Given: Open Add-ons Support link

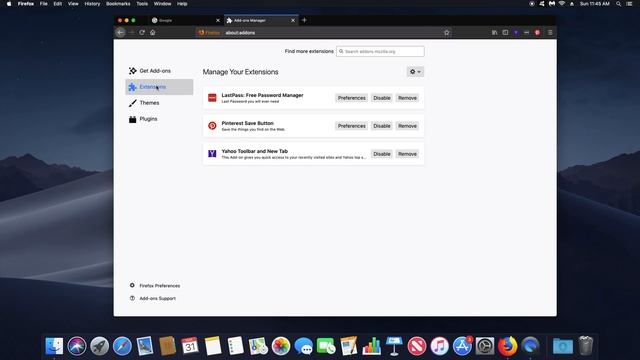Looking at the screenshot, I should click(x=158, y=298).
